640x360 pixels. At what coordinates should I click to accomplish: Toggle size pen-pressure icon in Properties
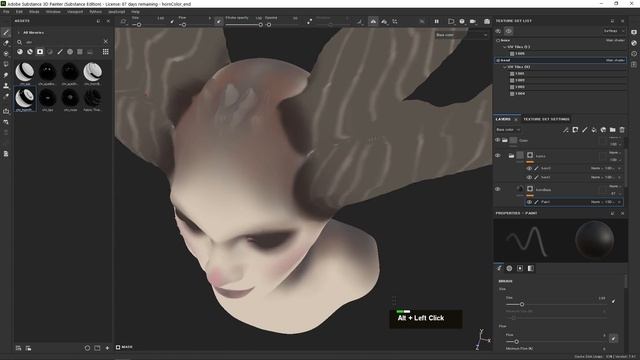point(613,301)
